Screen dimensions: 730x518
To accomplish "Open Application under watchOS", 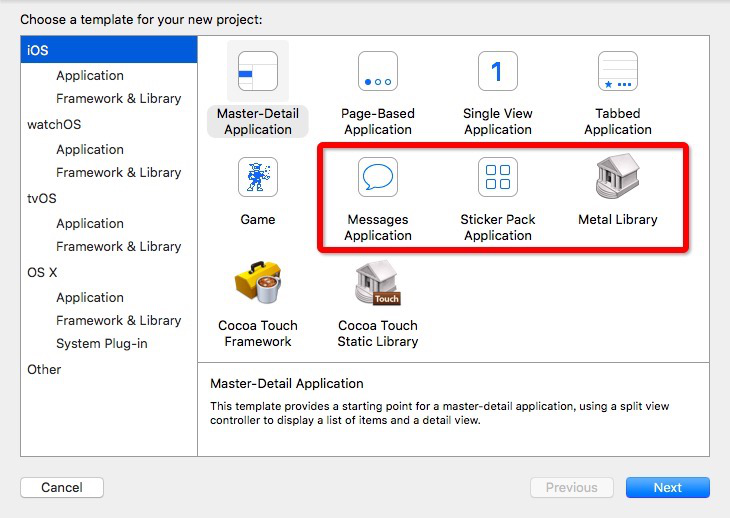I will coord(90,149).
